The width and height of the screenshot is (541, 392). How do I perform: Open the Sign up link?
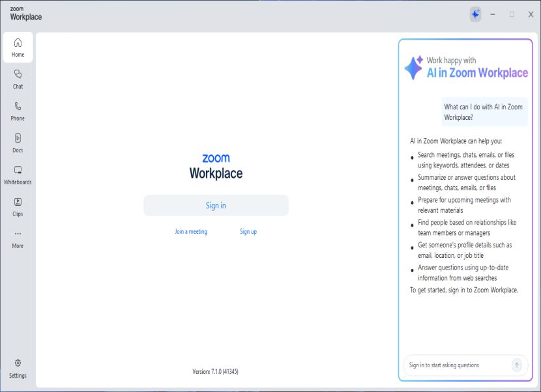[x=248, y=231]
